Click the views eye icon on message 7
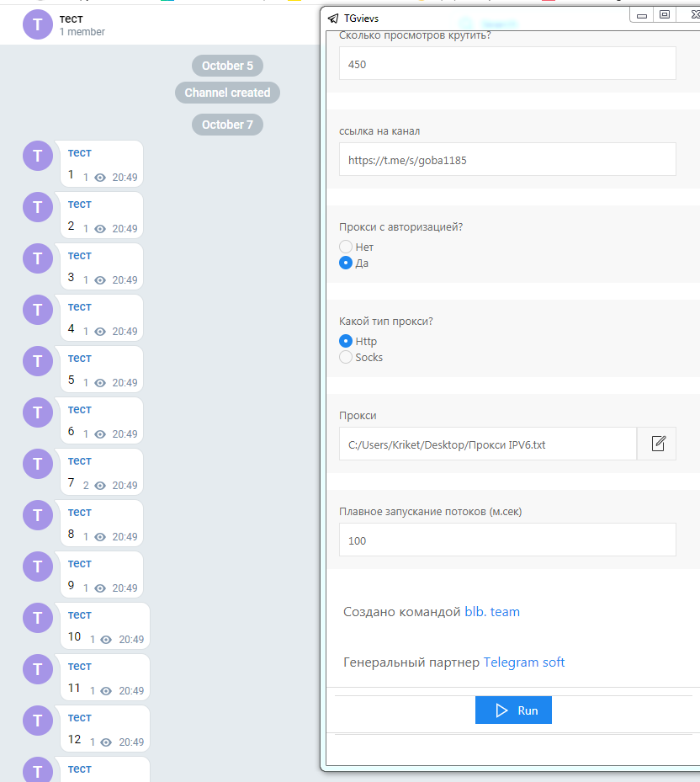The height and width of the screenshot is (782, 700). point(100,486)
